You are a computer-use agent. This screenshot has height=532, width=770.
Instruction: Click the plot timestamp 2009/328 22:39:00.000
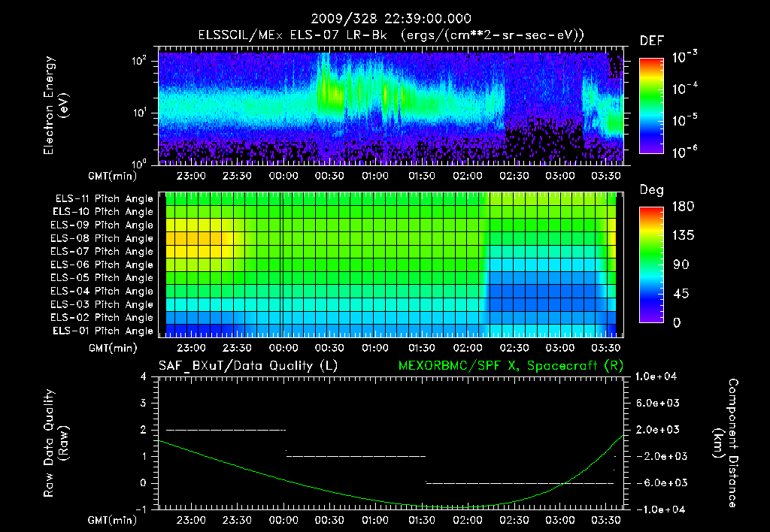391,19
